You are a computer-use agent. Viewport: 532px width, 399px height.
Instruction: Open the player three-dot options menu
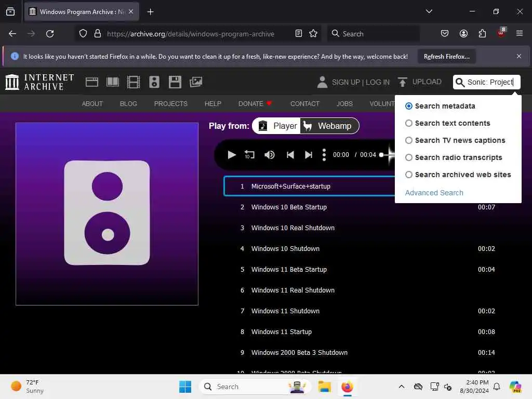click(324, 155)
